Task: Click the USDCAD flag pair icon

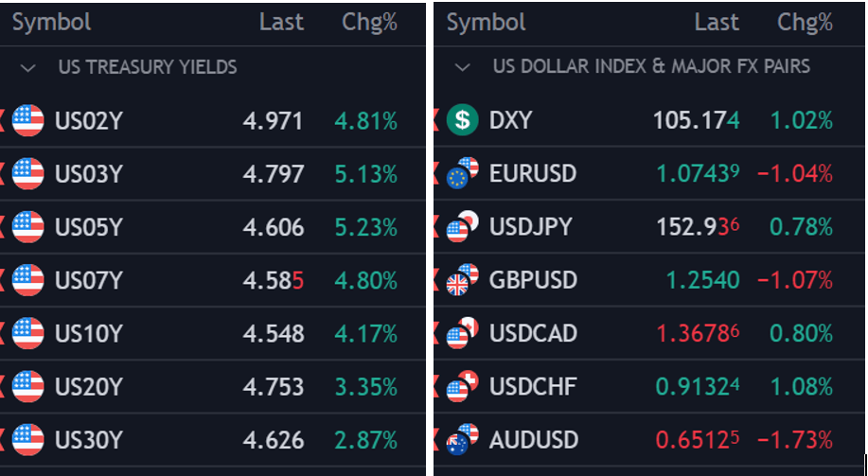Action: (462, 333)
